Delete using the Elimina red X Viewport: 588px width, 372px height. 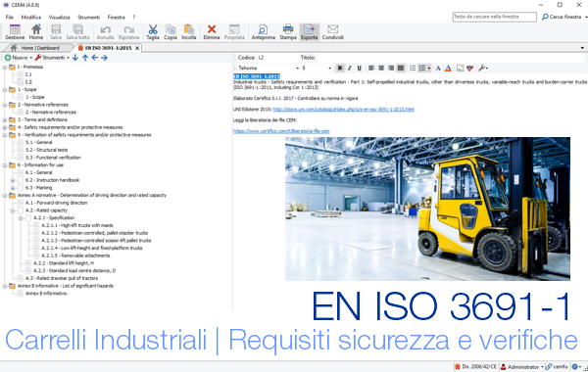(x=211, y=32)
